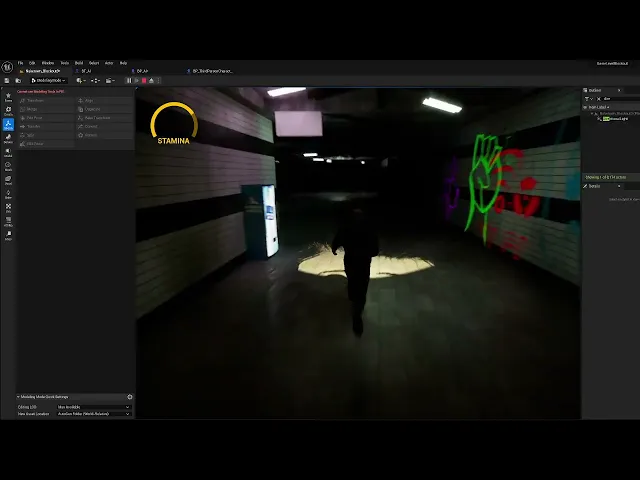The image size is (640, 480).
Task: Click the Unreal Engine logo icon
Action: tap(7, 67)
